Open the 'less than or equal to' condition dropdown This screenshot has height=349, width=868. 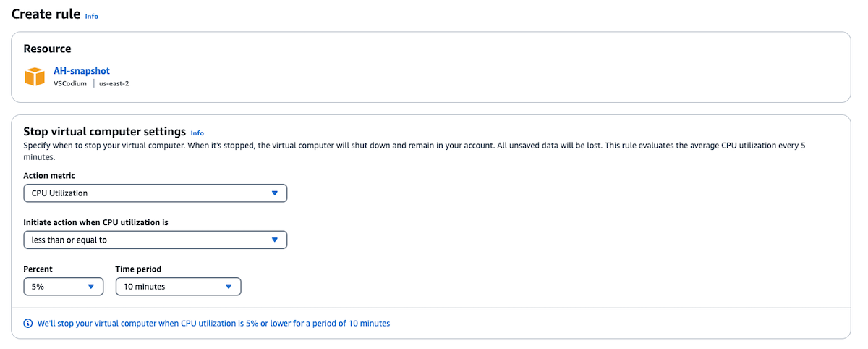pyautogui.click(x=156, y=240)
